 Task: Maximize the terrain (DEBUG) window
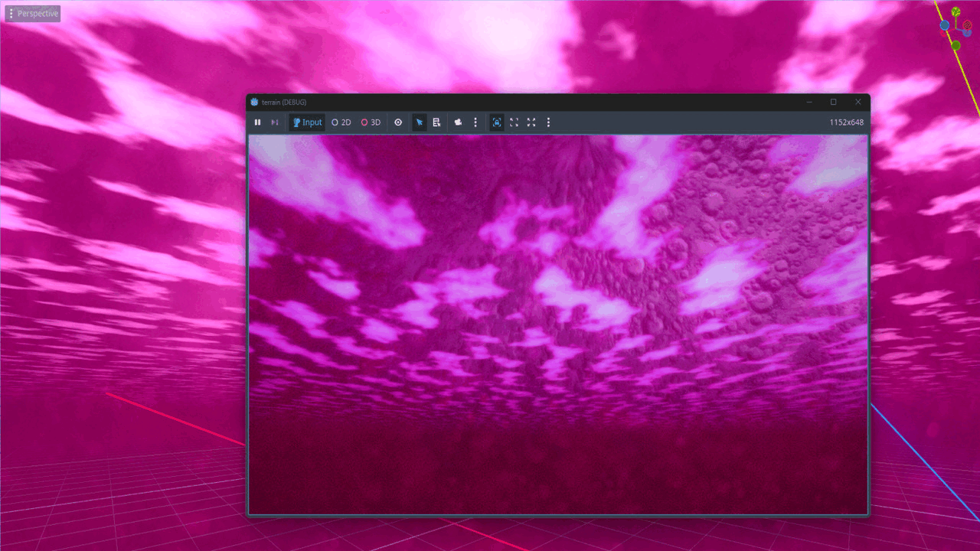(833, 102)
